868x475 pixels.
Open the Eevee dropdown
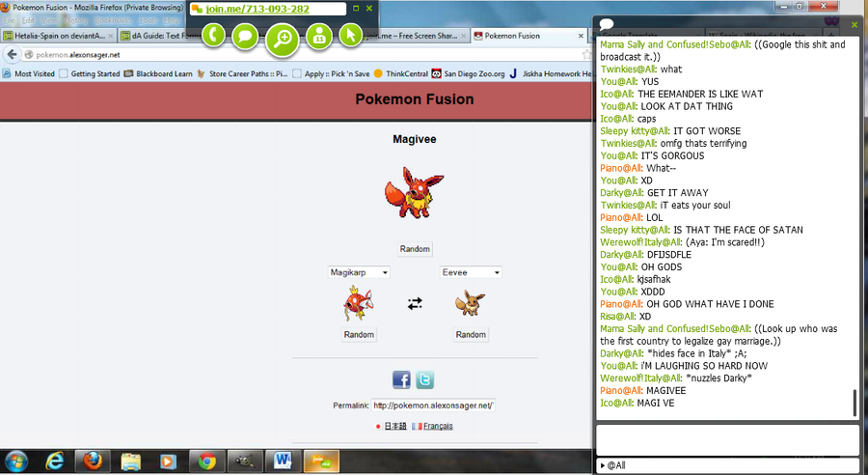(x=471, y=272)
